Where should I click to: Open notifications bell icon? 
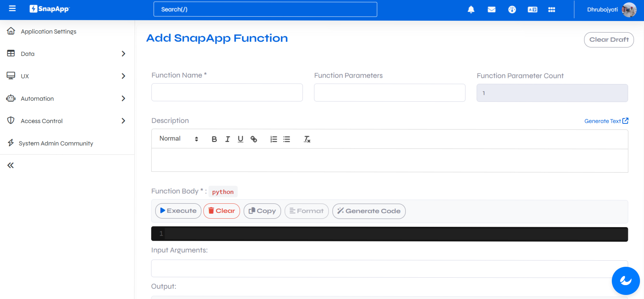[471, 9]
